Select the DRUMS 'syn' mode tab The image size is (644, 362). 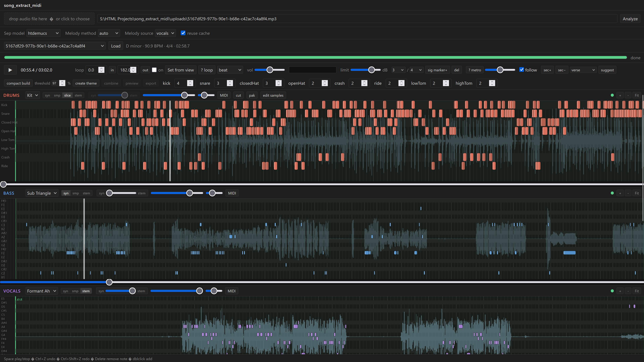pyautogui.click(x=47, y=95)
